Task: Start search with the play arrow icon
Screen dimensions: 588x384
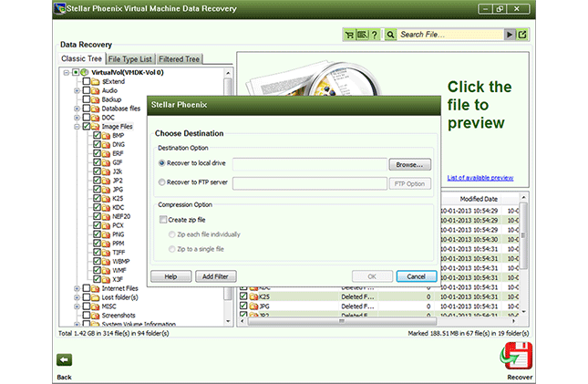Action: (510, 35)
